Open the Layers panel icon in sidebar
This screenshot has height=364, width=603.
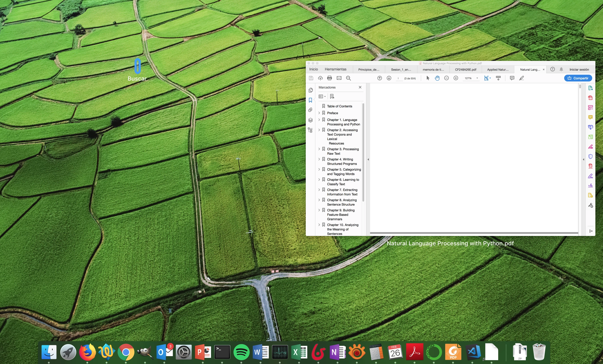[310, 120]
